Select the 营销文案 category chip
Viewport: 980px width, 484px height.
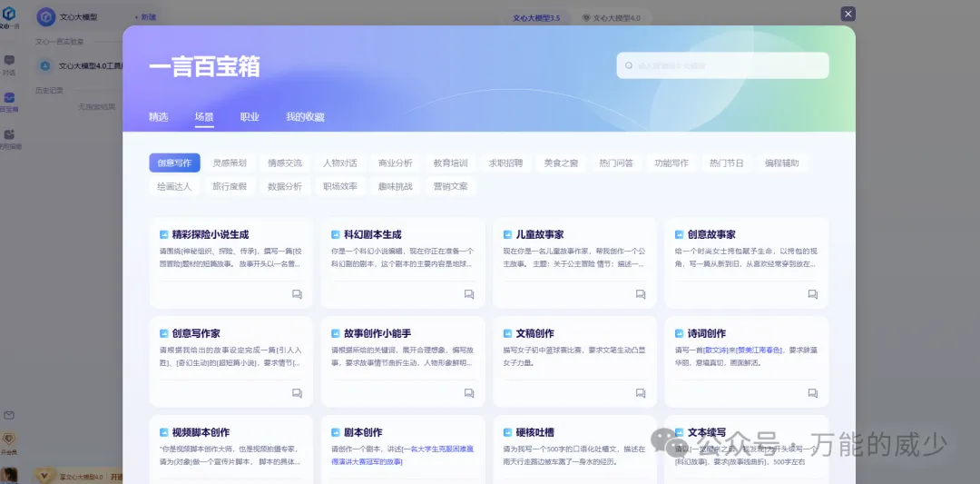[x=451, y=186]
